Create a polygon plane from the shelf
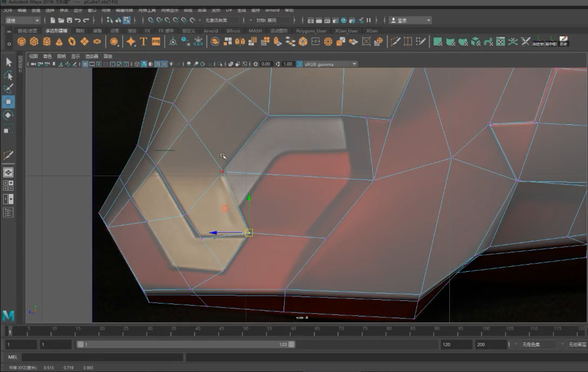 coord(84,41)
